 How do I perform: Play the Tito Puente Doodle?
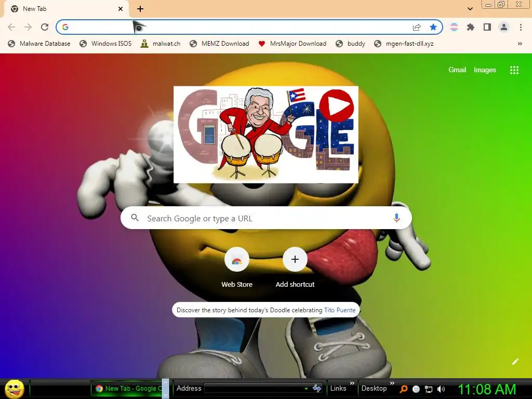click(x=337, y=106)
